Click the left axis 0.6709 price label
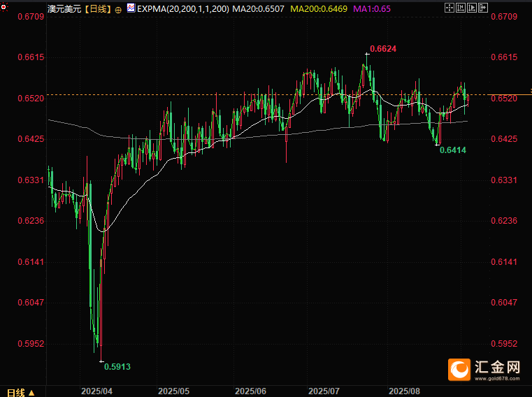532x397 pixels. (31, 16)
